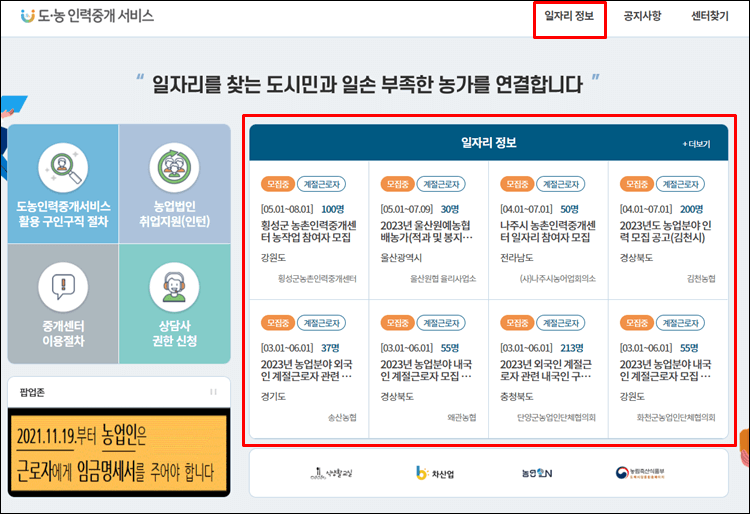This screenshot has height=514, width=750.
Task: Open the 경기도 송산농협 job posting title
Action: tap(307, 370)
